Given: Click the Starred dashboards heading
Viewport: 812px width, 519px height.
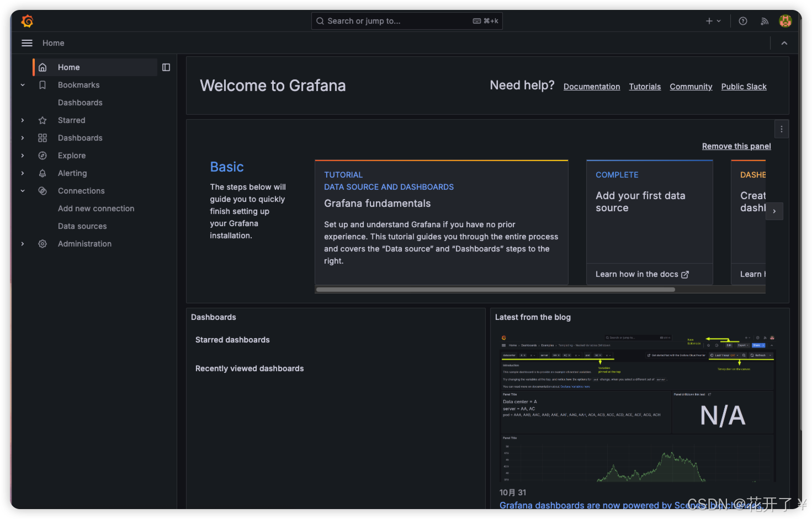Looking at the screenshot, I should [x=232, y=340].
